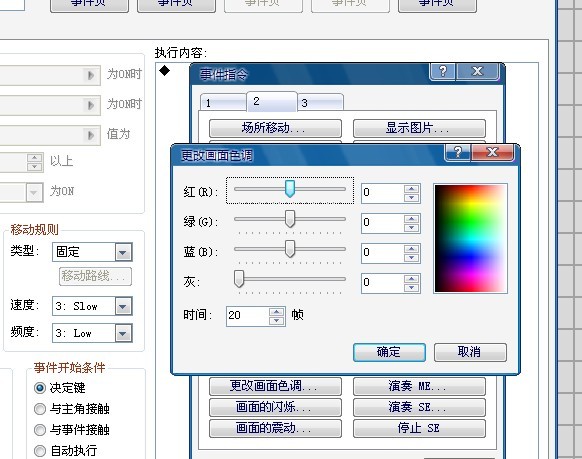
Task: Click the 蓝(B) slider handle
Action: (290, 249)
